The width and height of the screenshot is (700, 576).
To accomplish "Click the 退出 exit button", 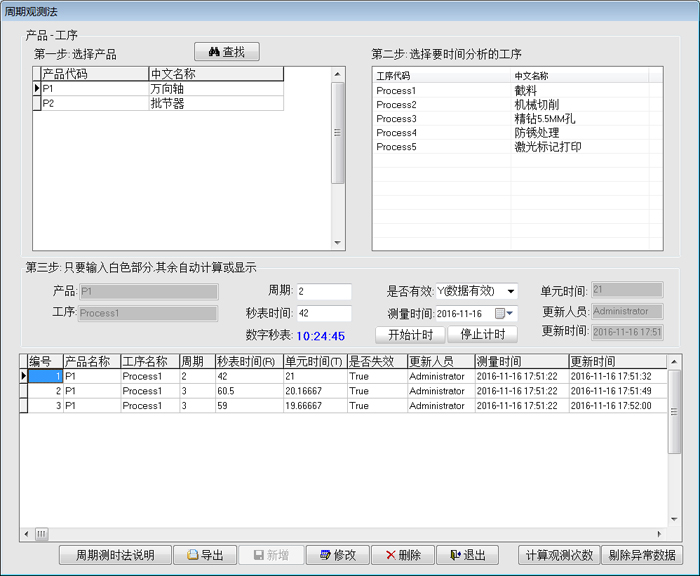I will [x=467, y=555].
